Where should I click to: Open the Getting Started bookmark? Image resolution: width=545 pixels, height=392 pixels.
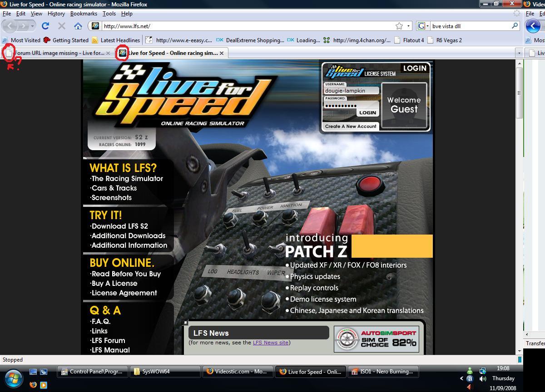[x=66, y=40]
